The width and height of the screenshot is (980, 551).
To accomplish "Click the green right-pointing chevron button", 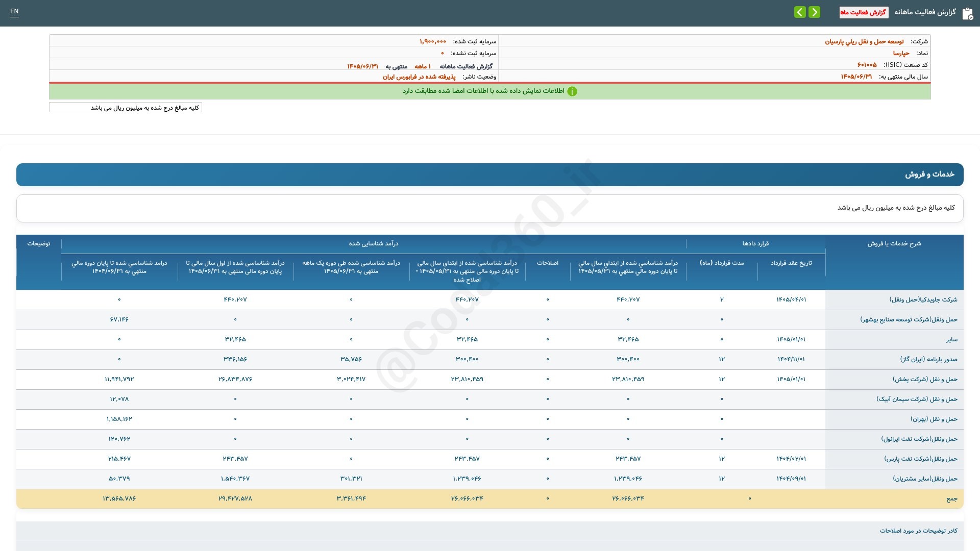I will click(814, 12).
